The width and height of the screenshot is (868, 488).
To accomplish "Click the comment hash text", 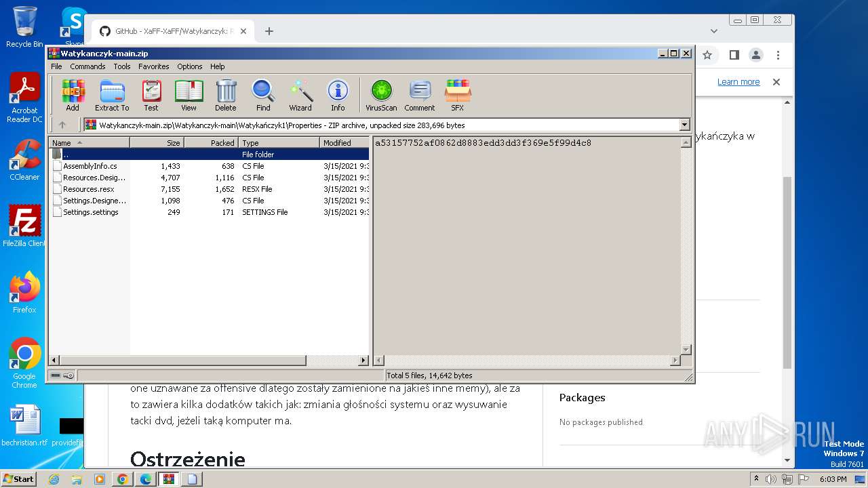I will [x=483, y=143].
